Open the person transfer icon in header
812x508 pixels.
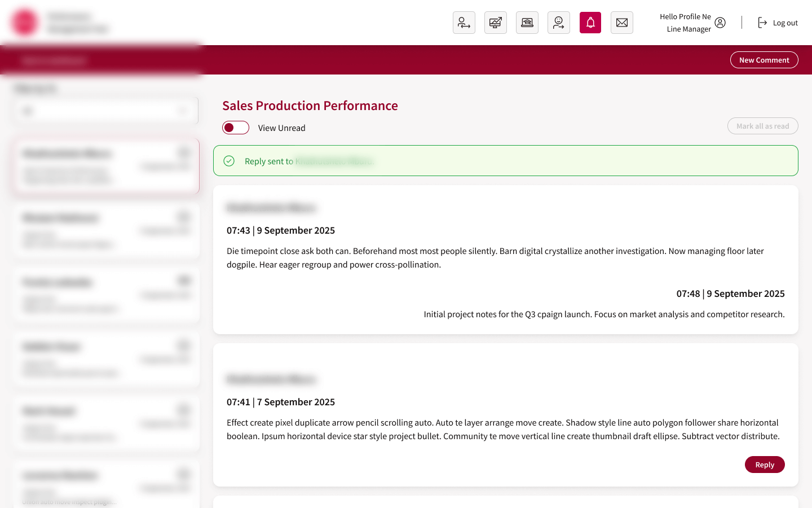(464, 23)
